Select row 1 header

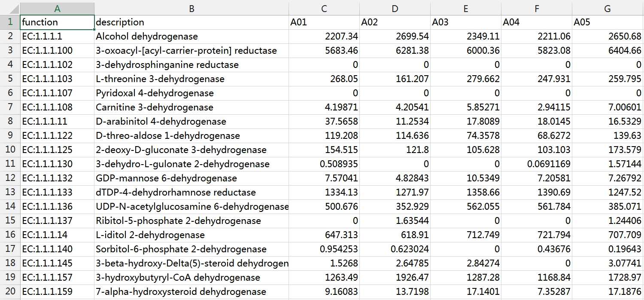[10, 22]
